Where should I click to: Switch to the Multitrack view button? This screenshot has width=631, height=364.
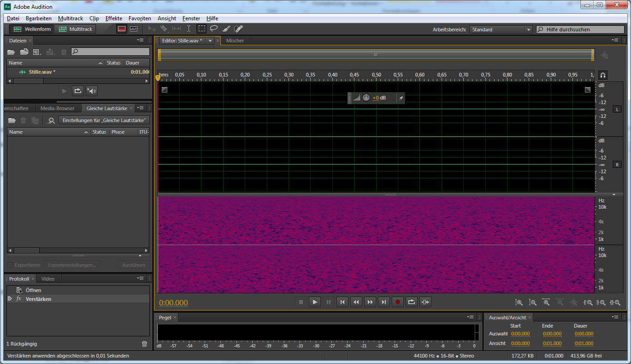pyautogui.click(x=76, y=29)
